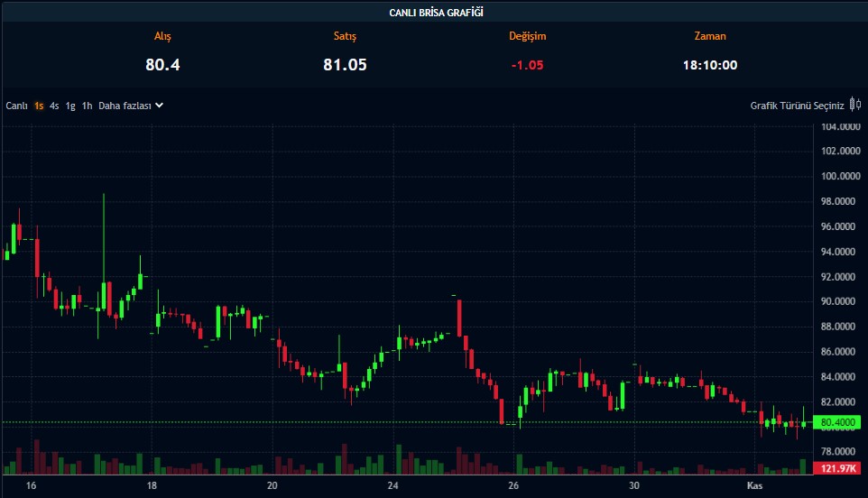The height and width of the screenshot is (498, 868).
Task: Click the 24 date axis label
Action: [x=393, y=486]
